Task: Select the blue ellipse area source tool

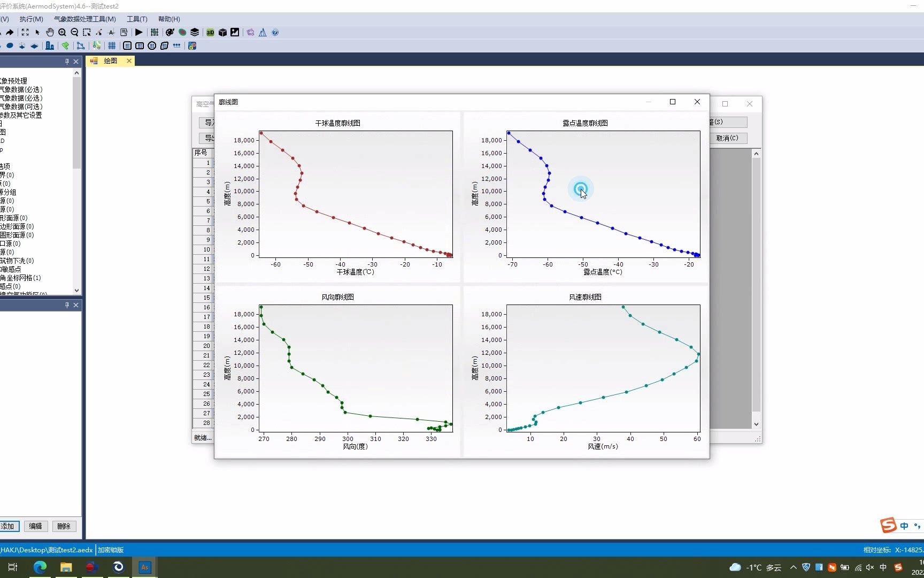Action: (x=10, y=46)
